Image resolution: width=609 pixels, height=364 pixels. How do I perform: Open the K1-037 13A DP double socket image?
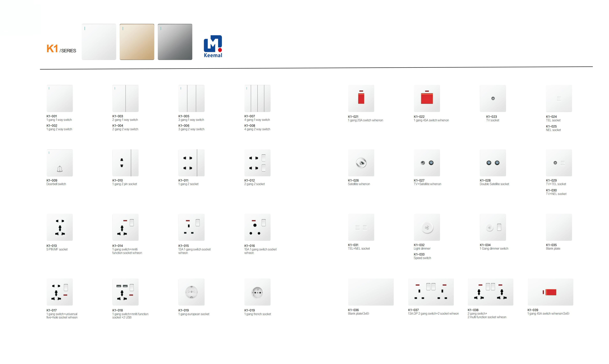coord(431,292)
